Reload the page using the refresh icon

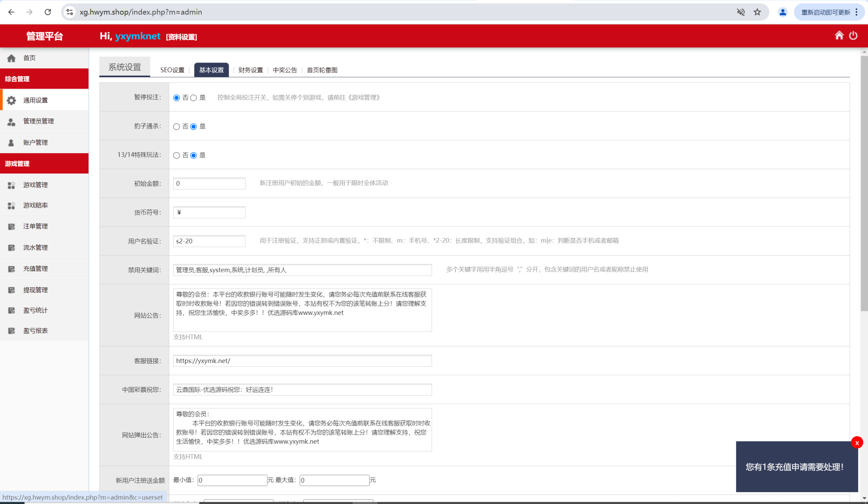click(x=48, y=12)
